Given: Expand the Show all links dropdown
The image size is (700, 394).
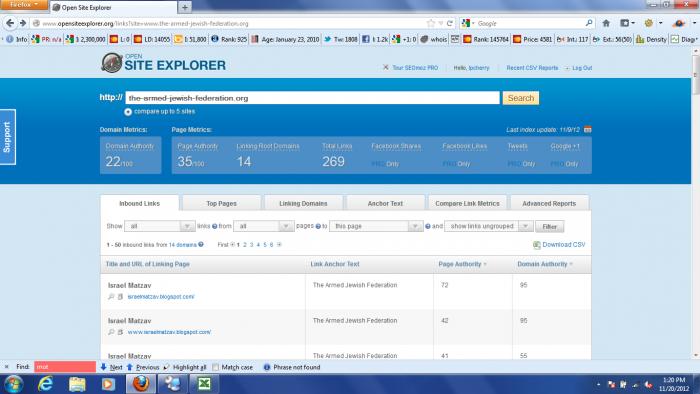Looking at the screenshot, I should 159,226.
